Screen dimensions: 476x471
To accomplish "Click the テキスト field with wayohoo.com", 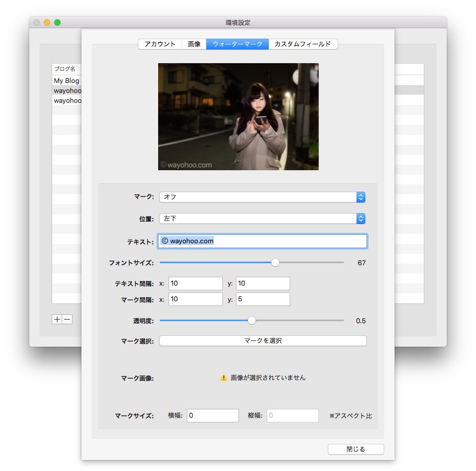I will 263,241.
